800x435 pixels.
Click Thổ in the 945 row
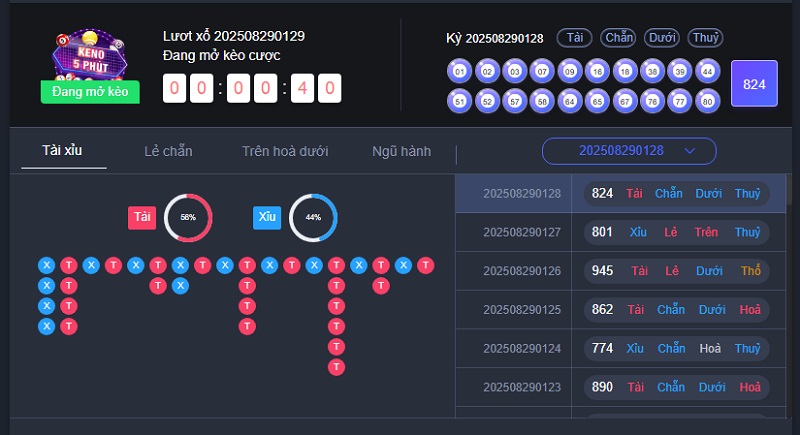click(x=751, y=270)
